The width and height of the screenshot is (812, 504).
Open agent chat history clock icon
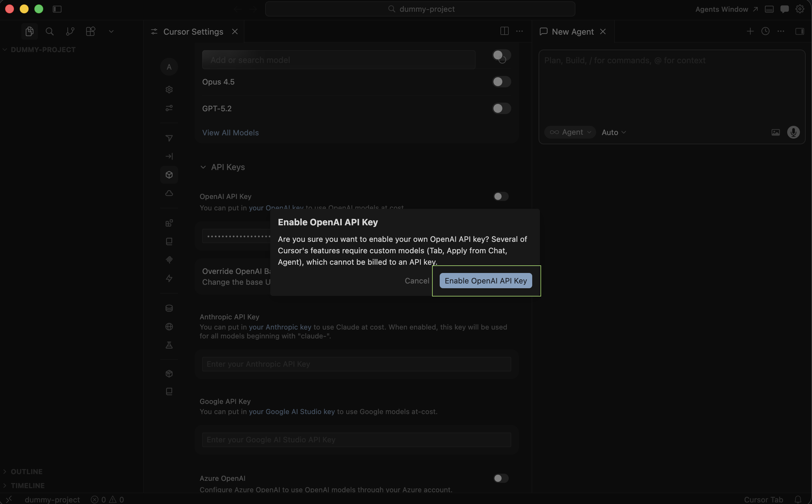pyautogui.click(x=765, y=31)
